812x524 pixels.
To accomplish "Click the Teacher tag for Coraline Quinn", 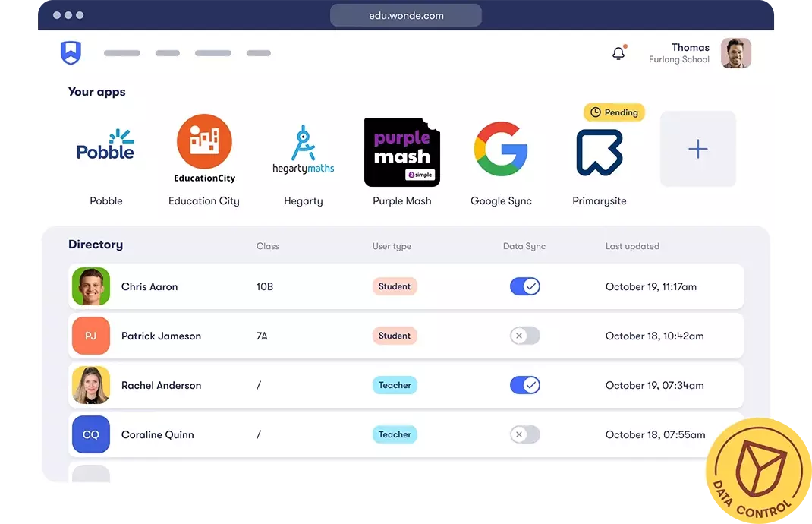I will (395, 434).
